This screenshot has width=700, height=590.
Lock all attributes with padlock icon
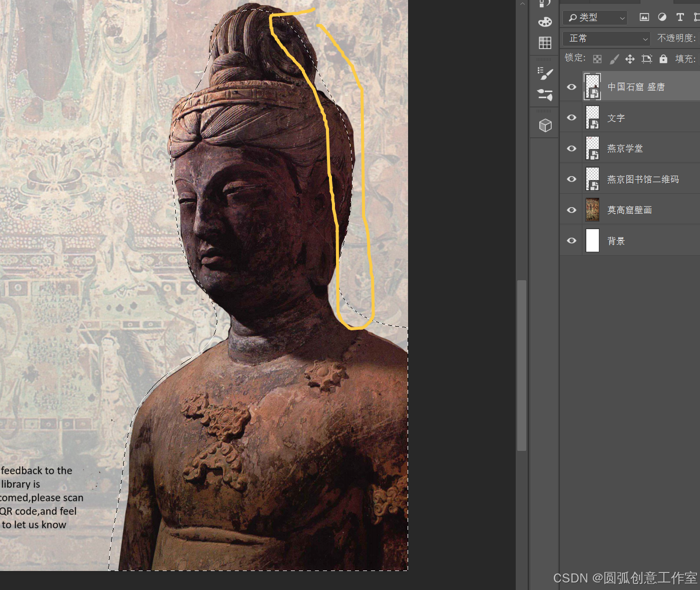coord(663,59)
